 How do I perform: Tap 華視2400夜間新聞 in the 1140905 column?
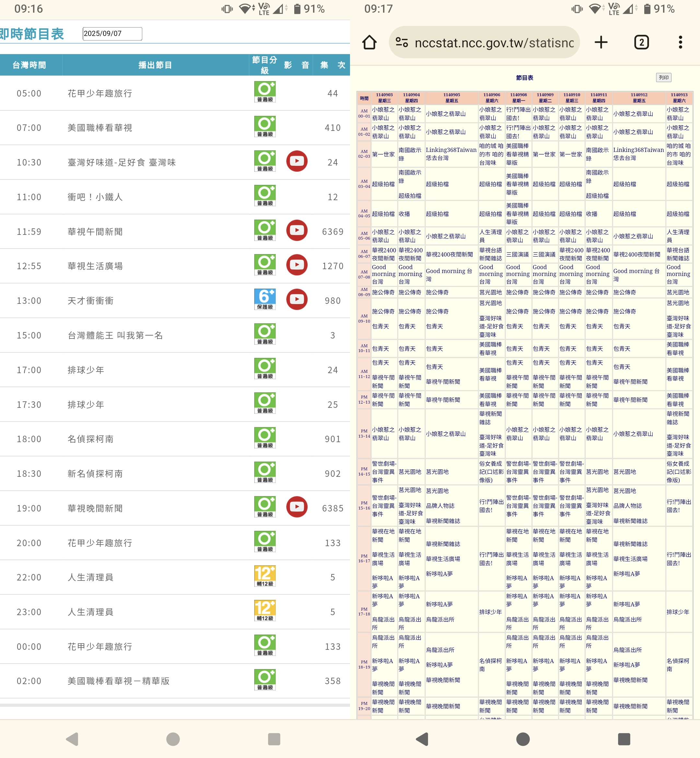[x=449, y=254]
